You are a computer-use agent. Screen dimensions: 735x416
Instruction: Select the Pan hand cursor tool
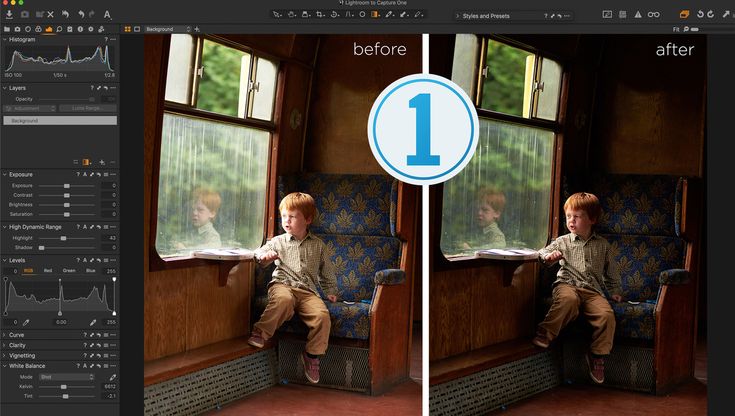coord(292,15)
